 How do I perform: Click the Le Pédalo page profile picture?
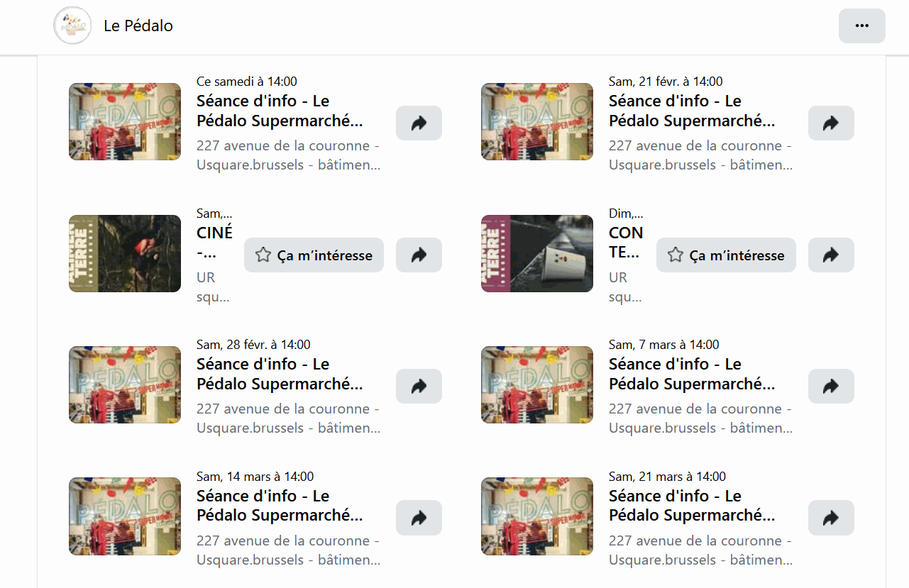[x=72, y=26]
